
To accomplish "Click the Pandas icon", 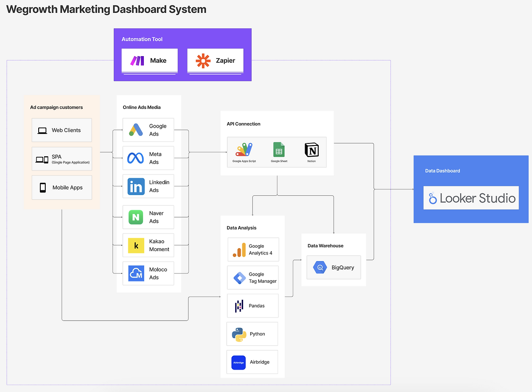I will pyautogui.click(x=239, y=306).
